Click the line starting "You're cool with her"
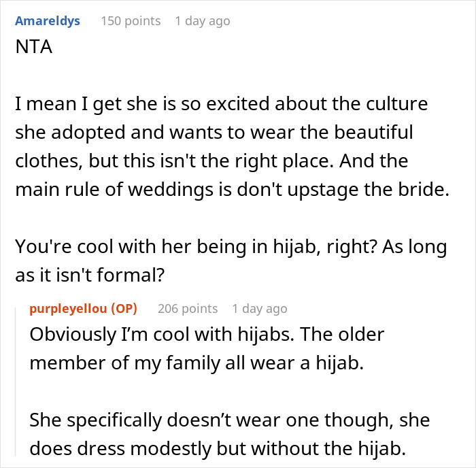This screenshot has height=468, width=476. (x=231, y=247)
